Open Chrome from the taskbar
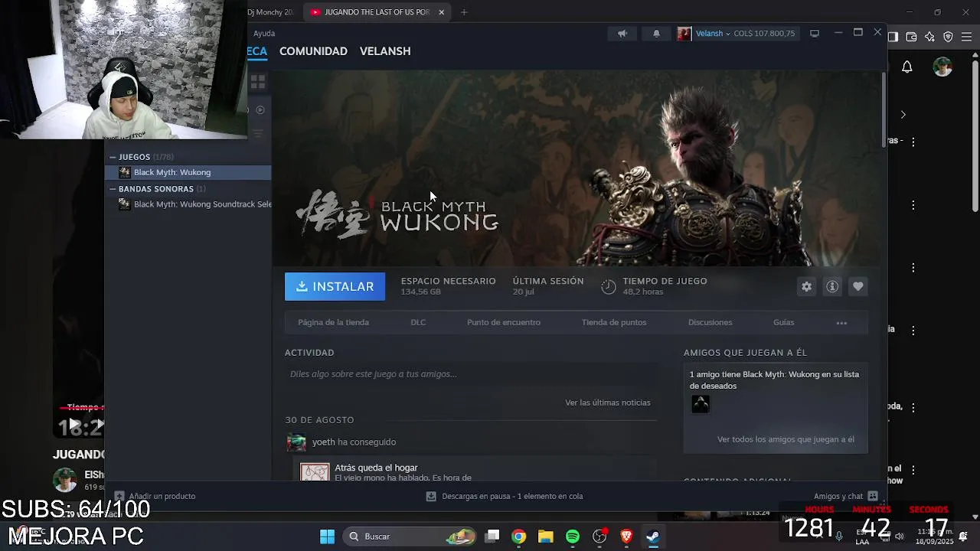Screen dimensions: 980x551 click(x=519, y=536)
